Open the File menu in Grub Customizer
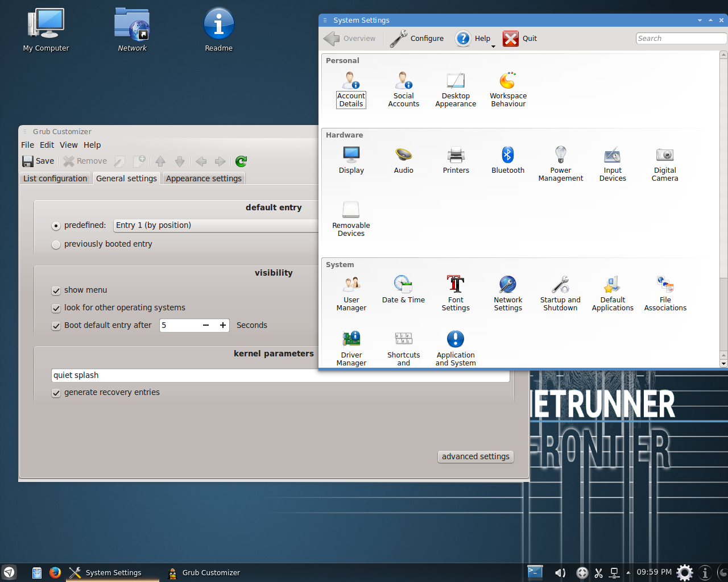Image resolution: width=728 pixels, height=582 pixels. pyautogui.click(x=27, y=145)
